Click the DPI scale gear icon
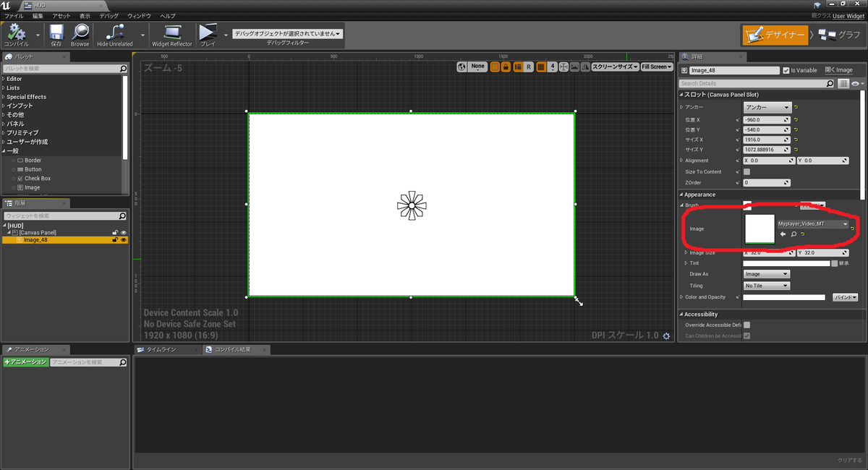Viewport: 868px width, 470px height. [666, 336]
